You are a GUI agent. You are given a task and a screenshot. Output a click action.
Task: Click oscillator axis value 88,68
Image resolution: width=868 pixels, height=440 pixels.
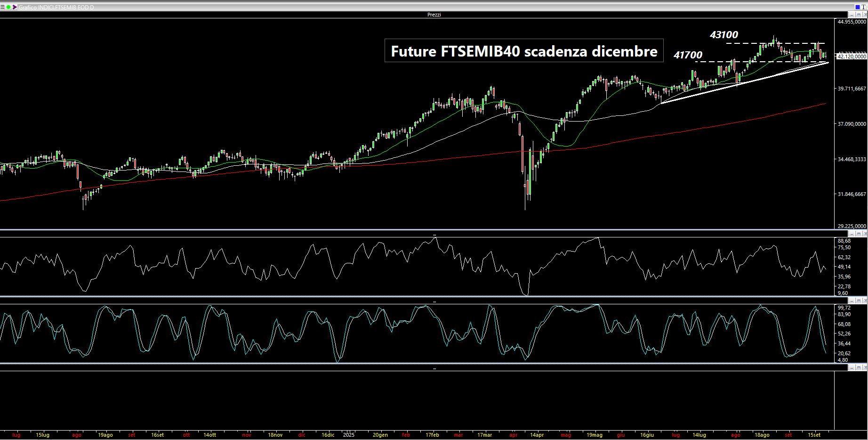(844, 241)
